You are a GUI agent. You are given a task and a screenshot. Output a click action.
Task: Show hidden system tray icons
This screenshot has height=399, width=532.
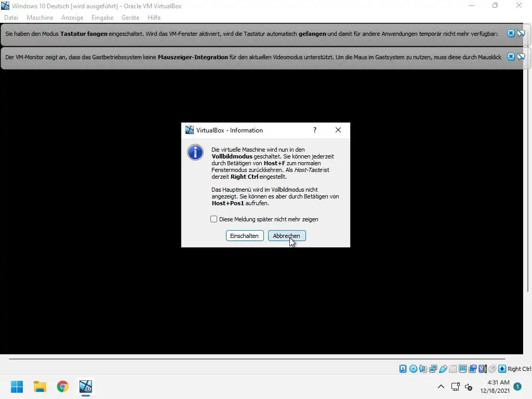441,387
